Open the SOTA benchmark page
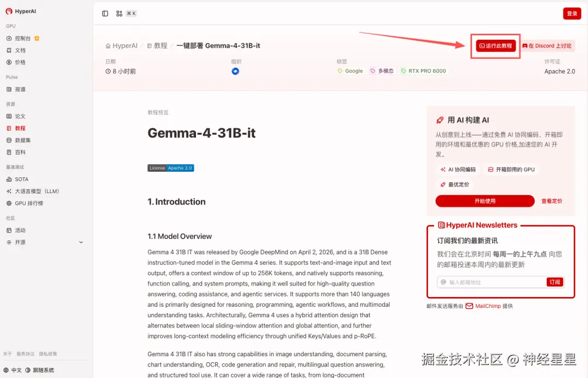 pos(22,179)
